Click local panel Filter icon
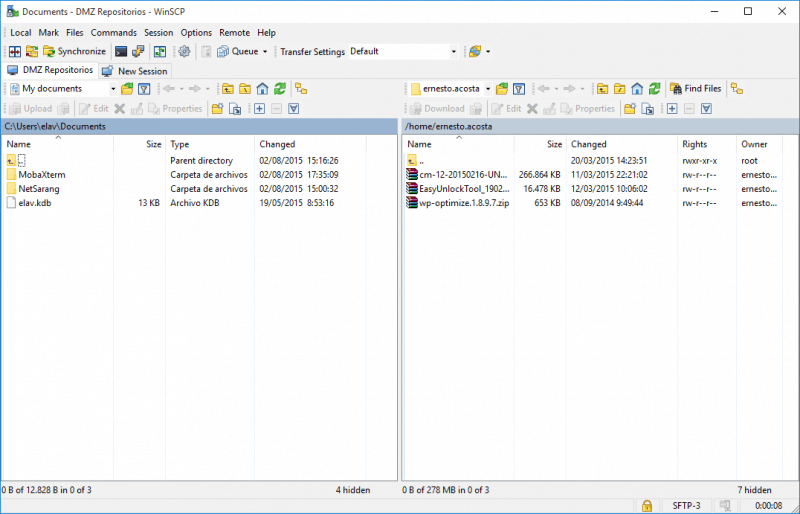The width and height of the screenshot is (800, 514). [144, 89]
